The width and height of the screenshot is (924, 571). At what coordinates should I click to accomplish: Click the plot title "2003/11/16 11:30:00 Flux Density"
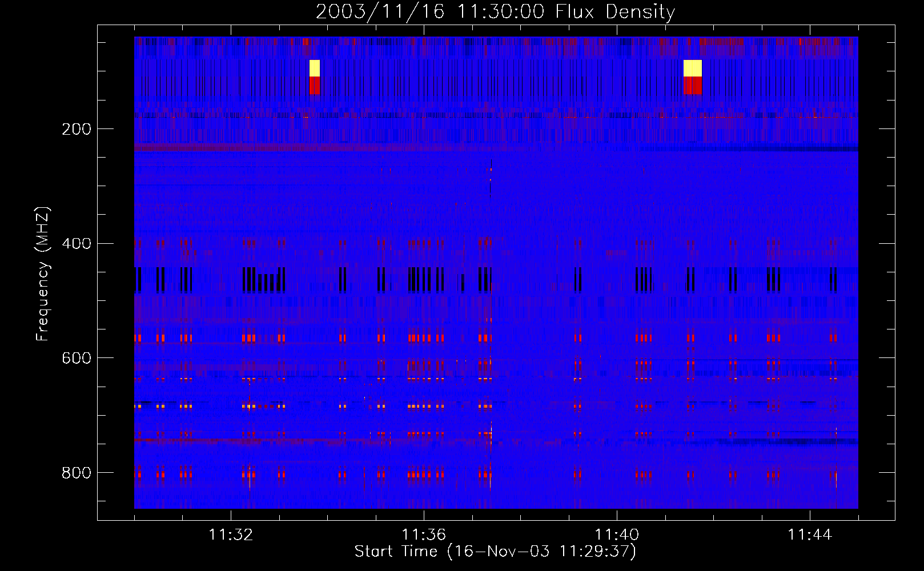click(495, 11)
